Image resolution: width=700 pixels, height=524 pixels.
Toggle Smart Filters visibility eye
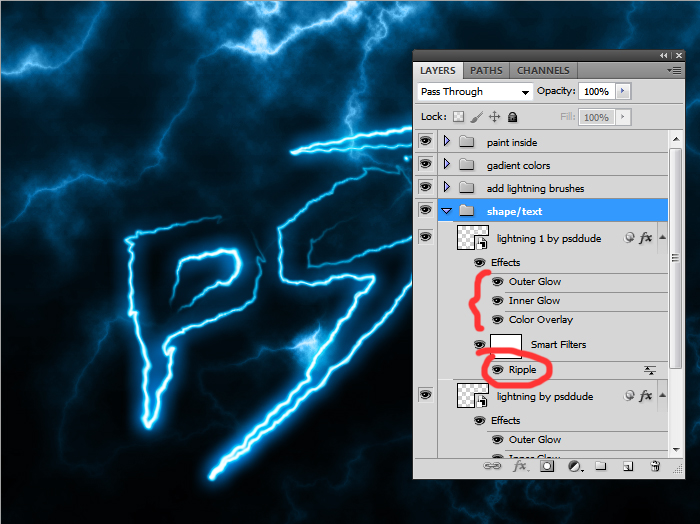click(x=479, y=345)
